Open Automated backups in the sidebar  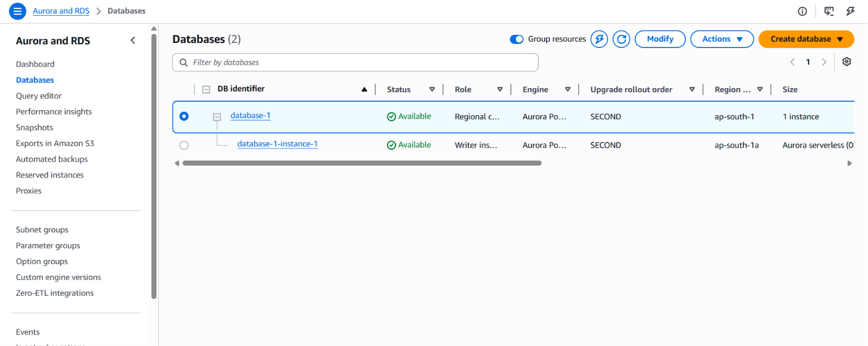(x=52, y=159)
